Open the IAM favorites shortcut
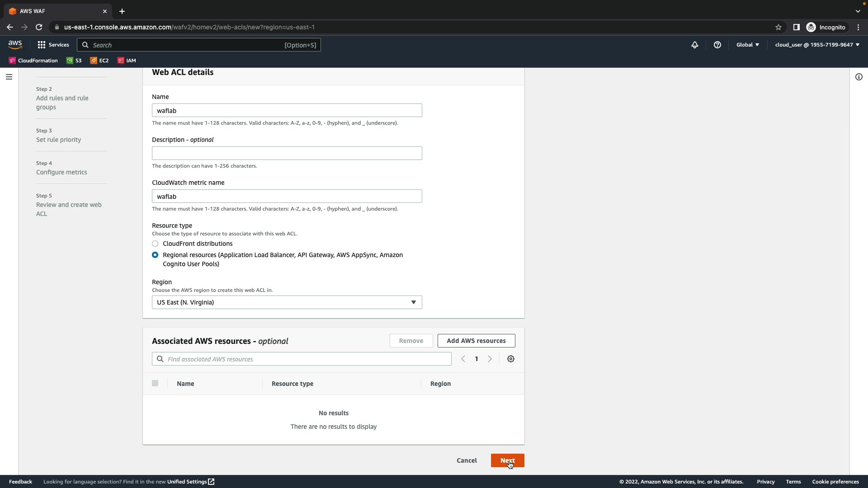868x488 pixels. tap(127, 61)
